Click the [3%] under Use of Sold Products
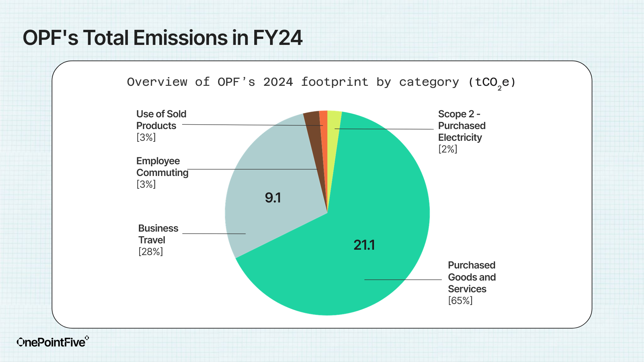Viewport: 644px width, 362px height. click(146, 137)
